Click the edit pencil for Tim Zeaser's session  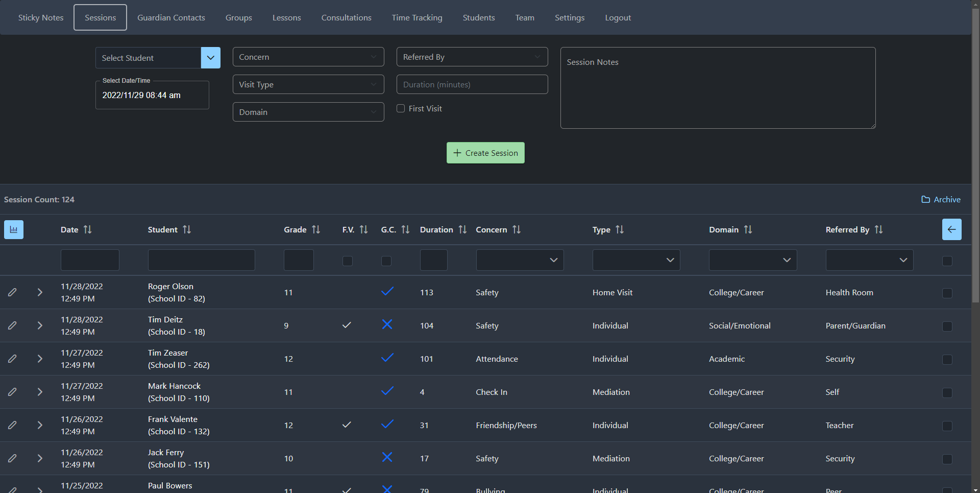click(x=12, y=359)
